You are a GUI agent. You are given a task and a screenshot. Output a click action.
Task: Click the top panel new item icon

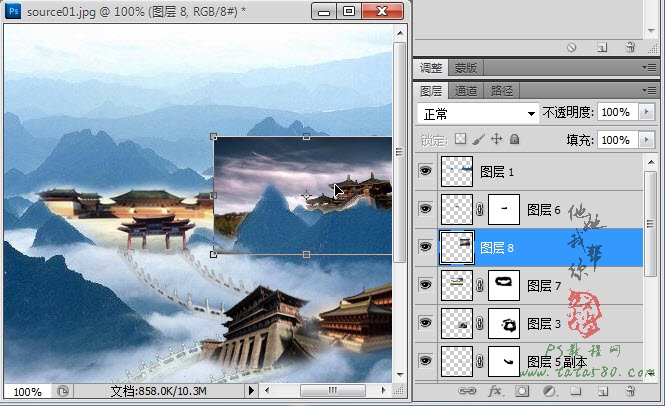[602, 48]
